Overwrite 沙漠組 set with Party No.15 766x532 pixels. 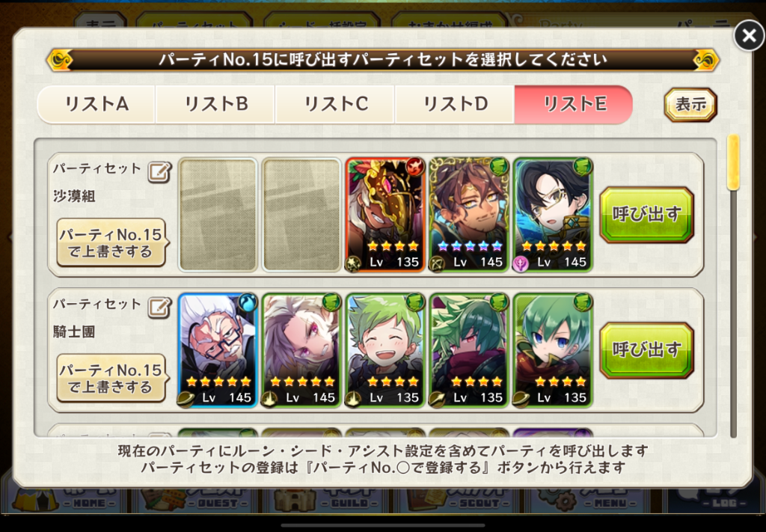click(111, 242)
